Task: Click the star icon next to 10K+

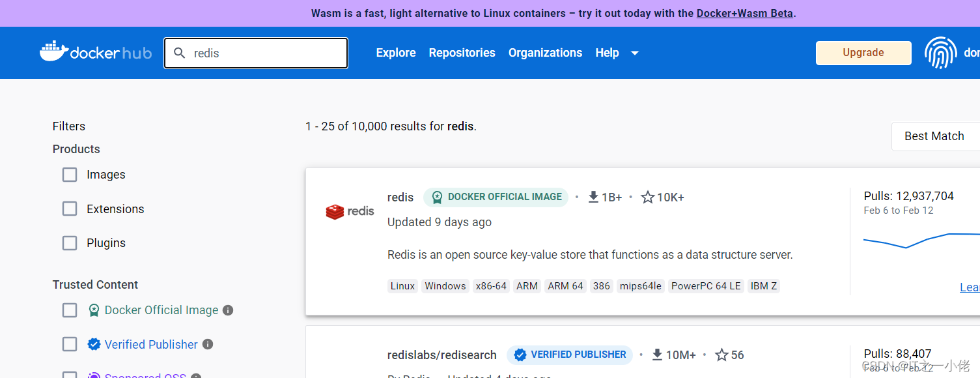Action: click(647, 197)
